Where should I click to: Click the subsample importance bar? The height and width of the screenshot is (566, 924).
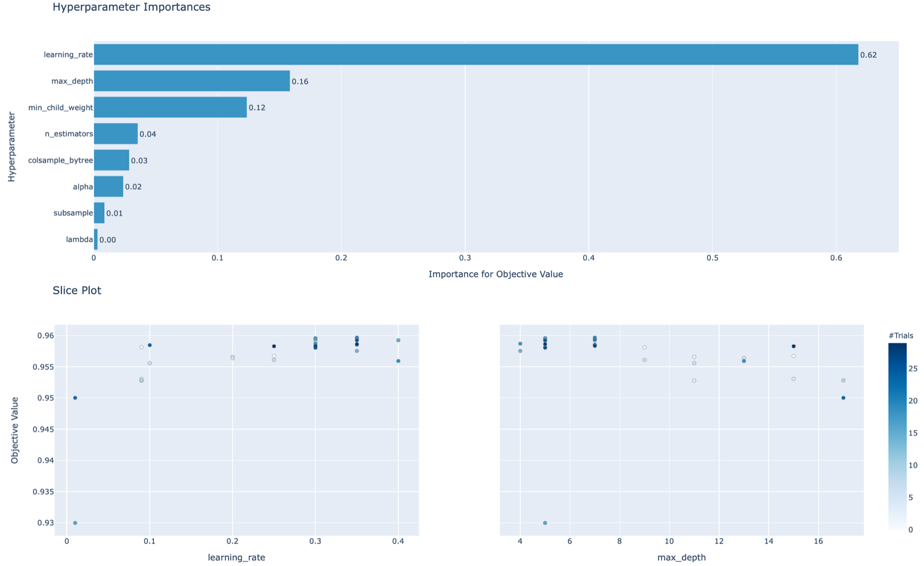click(x=99, y=213)
